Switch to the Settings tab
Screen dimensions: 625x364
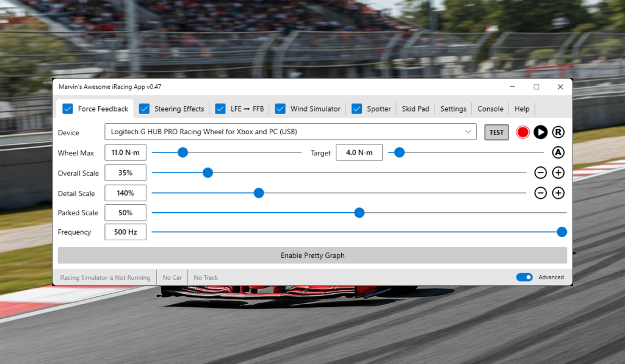[x=453, y=109]
